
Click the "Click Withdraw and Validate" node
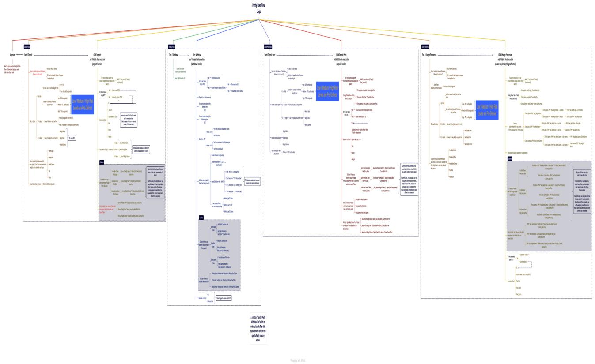click(197, 59)
